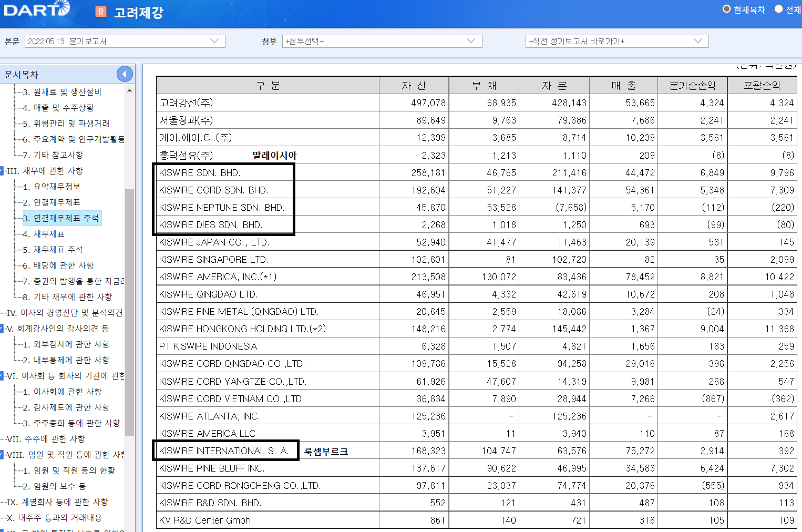The height and width of the screenshot is (532, 802).
Task: Open the 첨부선택 attachment dropdown
Action: (x=382, y=41)
